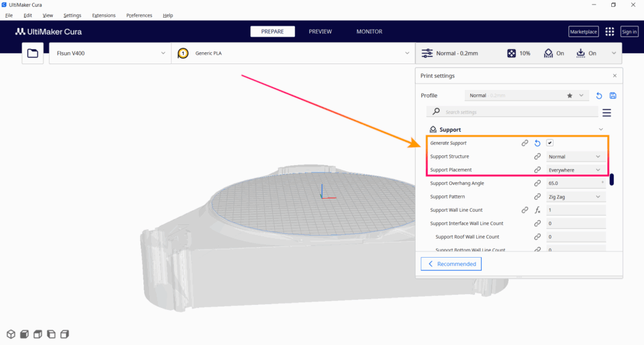Click fx formula icon for Support Wall Line Count
The image size is (644, 345).
[537, 210]
